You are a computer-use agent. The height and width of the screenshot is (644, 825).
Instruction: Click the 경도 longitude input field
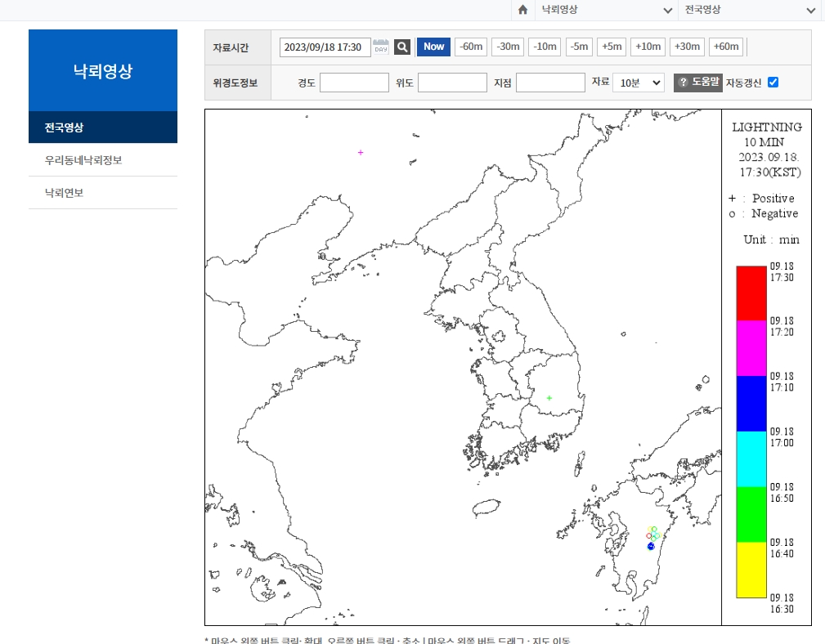354,82
